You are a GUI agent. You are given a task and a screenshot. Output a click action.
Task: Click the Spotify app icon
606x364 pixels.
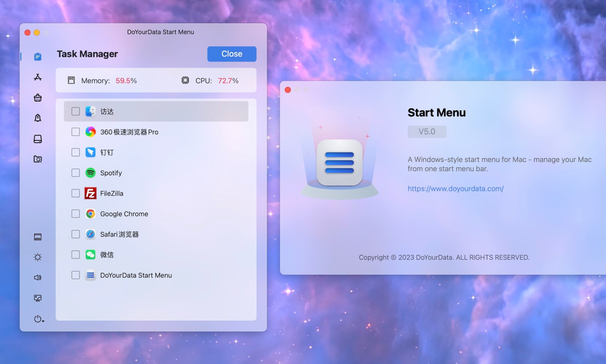click(90, 173)
